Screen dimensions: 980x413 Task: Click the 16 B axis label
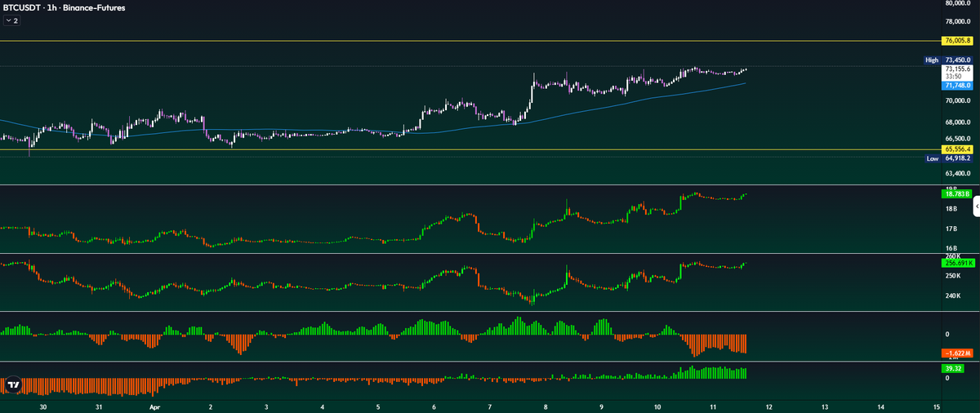click(951, 248)
